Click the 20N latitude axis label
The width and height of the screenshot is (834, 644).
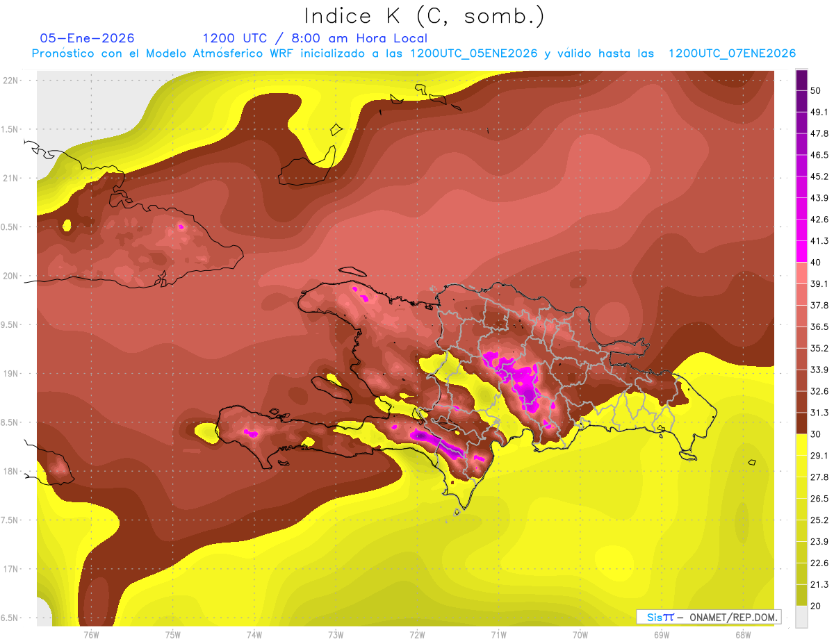click(12, 276)
